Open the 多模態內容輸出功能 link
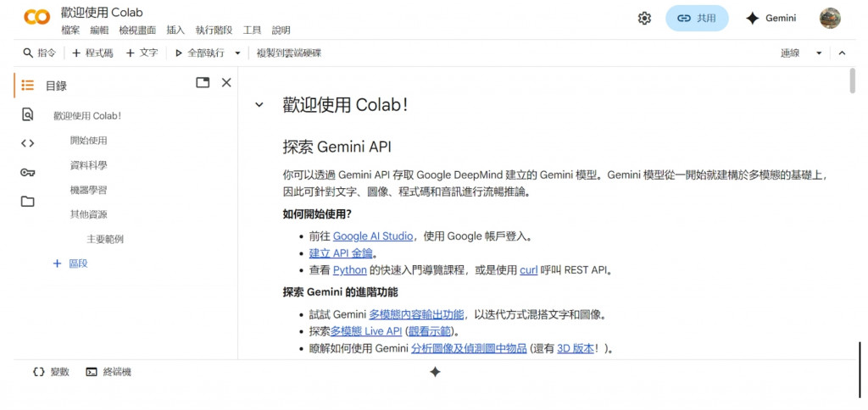 pos(416,315)
